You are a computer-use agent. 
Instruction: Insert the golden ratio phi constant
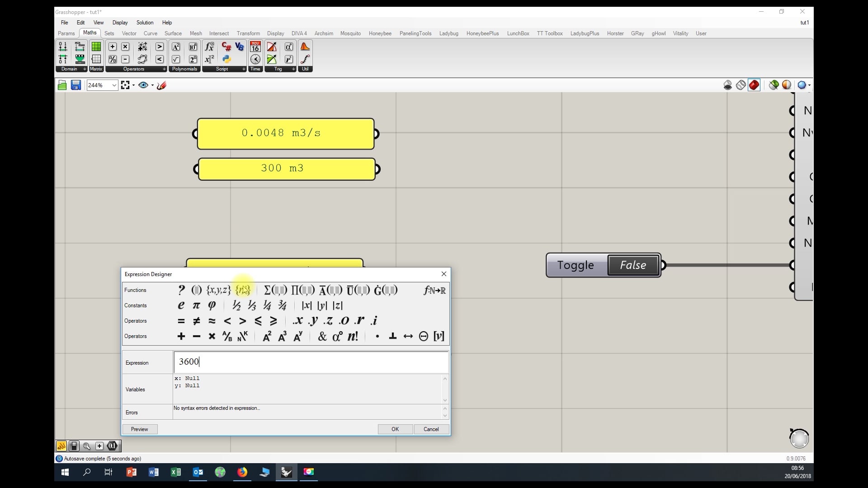pyautogui.click(x=212, y=305)
